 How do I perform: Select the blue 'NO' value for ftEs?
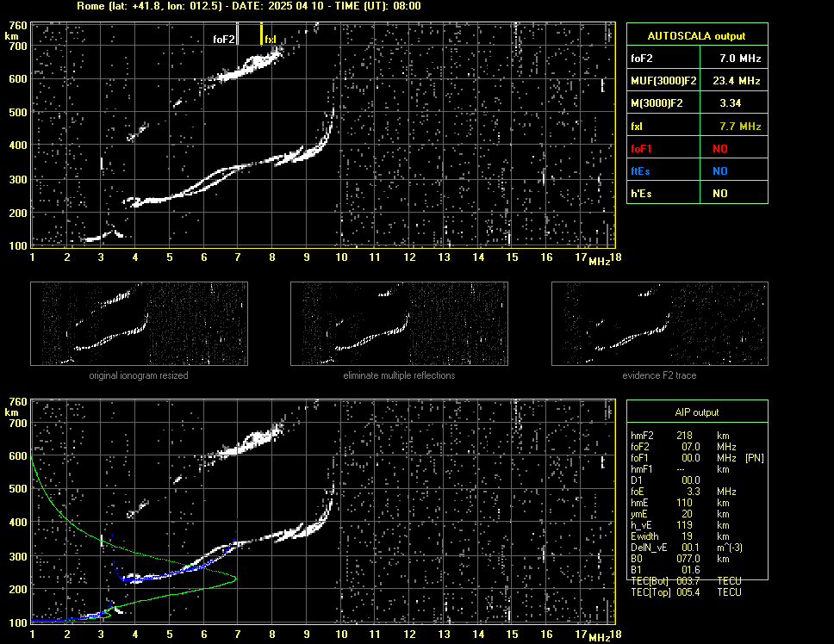[x=720, y=171]
